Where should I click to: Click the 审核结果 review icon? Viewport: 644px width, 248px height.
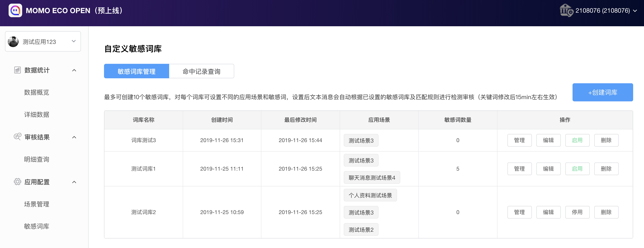click(x=17, y=137)
